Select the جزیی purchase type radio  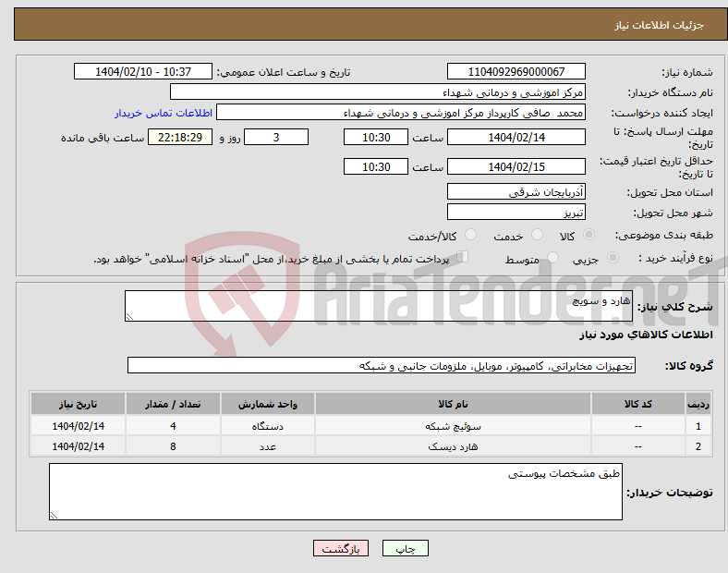click(x=613, y=257)
